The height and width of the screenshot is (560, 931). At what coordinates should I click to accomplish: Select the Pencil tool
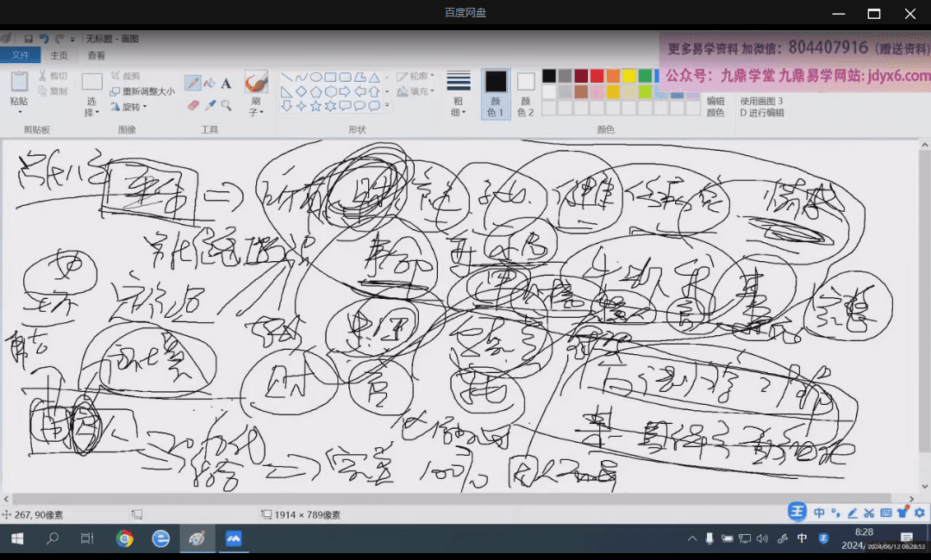point(192,84)
